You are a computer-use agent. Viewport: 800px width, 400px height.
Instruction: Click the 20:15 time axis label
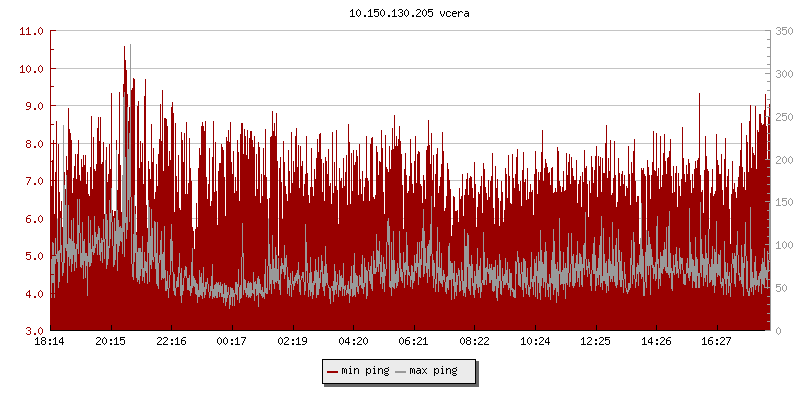click(111, 341)
